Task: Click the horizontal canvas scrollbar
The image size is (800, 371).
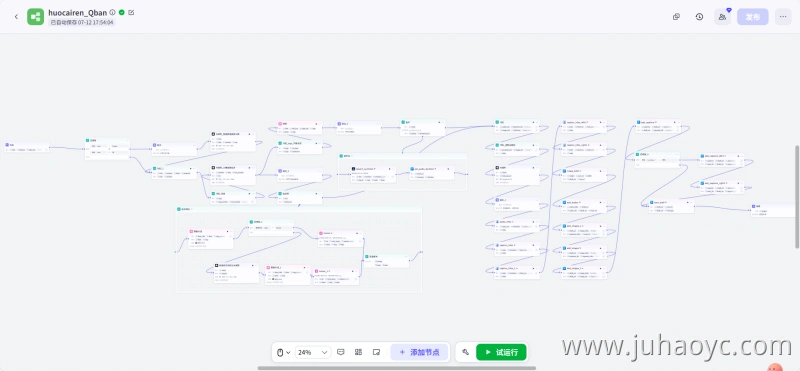Action: tap(396, 368)
